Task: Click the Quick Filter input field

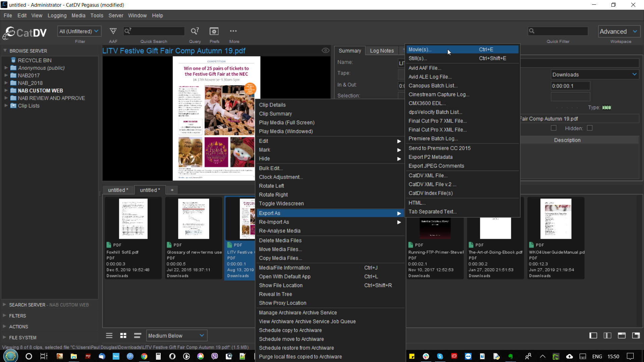Action: pyautogui.click(x=557, y=31)
